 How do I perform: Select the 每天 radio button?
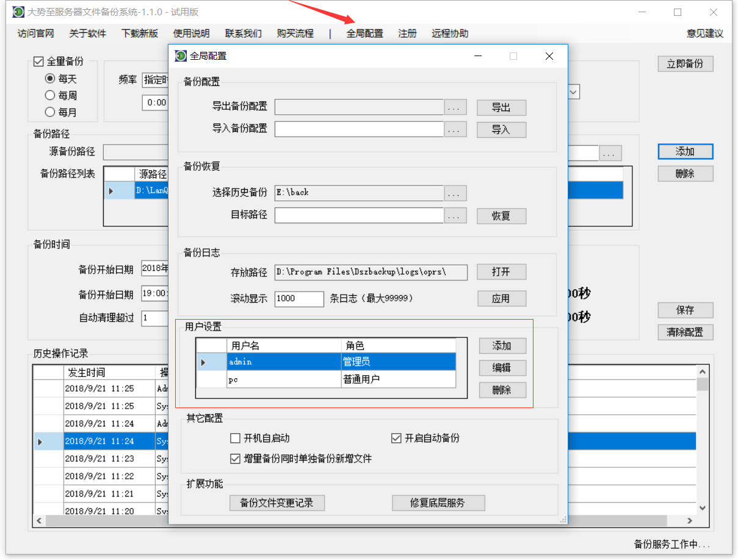(x=50, y=79)
